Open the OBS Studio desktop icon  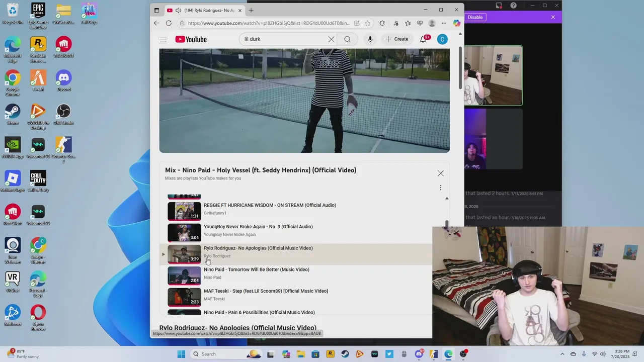point(63,114)
